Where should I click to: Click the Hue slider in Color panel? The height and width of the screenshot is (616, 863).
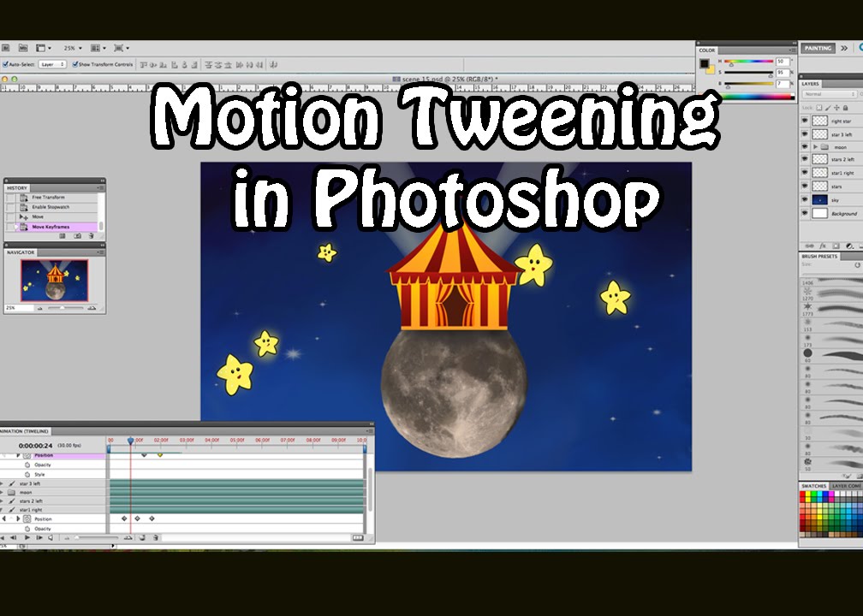coord(749,62)
